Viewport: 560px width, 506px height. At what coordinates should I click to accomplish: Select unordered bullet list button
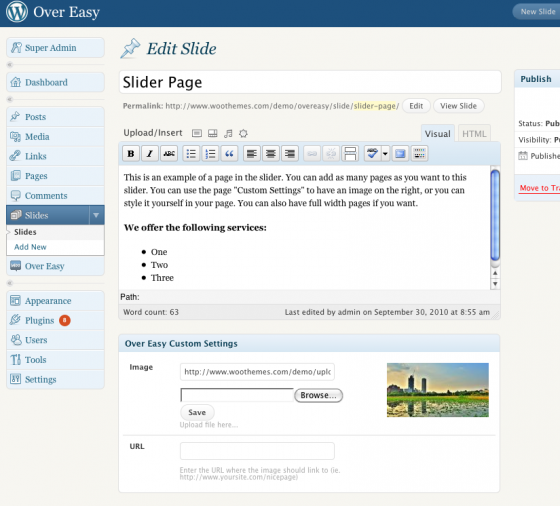[191, 154]
